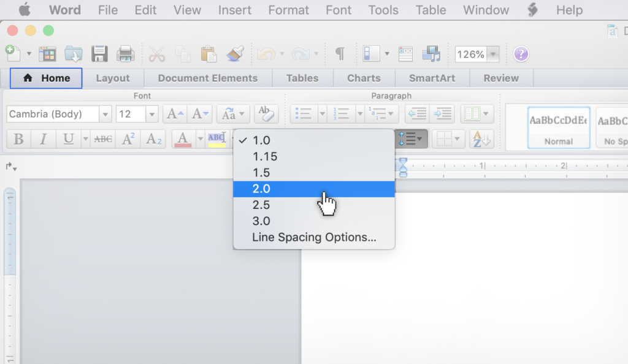The height and width of the screenshot is (364, 628).
Task: Apply the Normal style
Action: [557, 127]
